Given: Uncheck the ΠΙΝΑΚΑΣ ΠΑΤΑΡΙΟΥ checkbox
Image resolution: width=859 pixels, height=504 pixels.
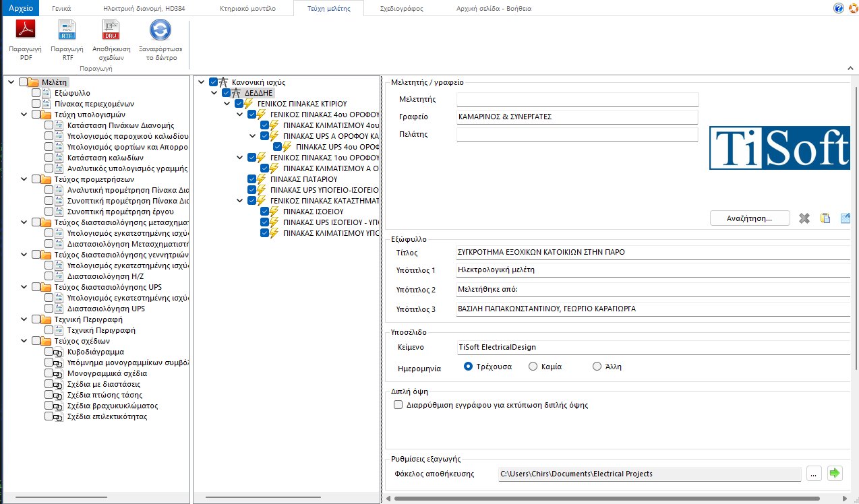Looking at the screenshot, I should click(x=251, y=179).
